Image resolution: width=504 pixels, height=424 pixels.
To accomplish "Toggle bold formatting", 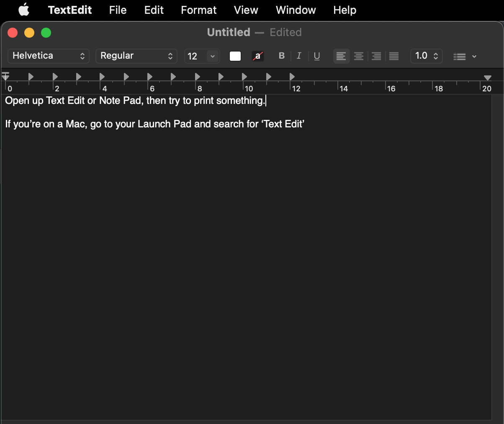I will tap(282, 56).
